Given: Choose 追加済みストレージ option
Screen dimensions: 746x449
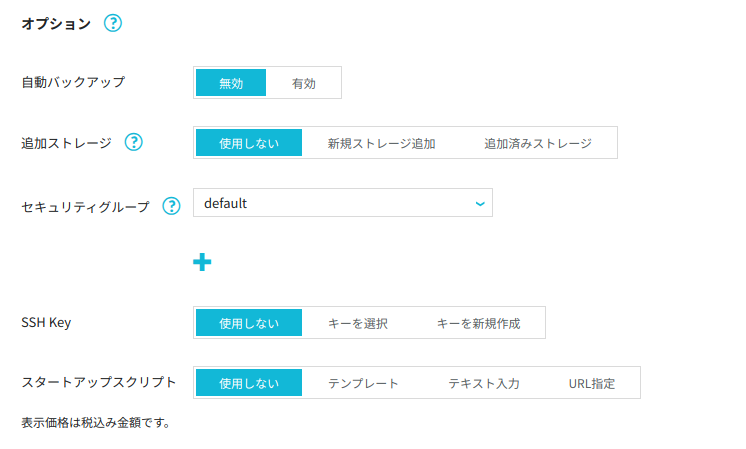Looking at the screenshot, I should pos(538,143).
